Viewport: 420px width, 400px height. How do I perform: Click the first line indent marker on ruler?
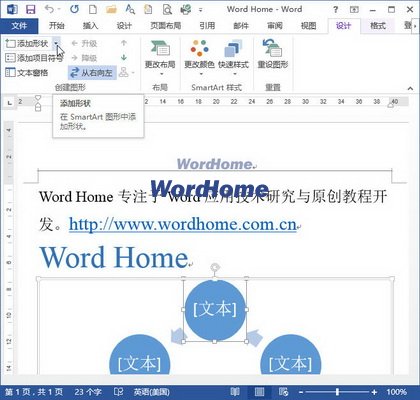tap(38, 98)
